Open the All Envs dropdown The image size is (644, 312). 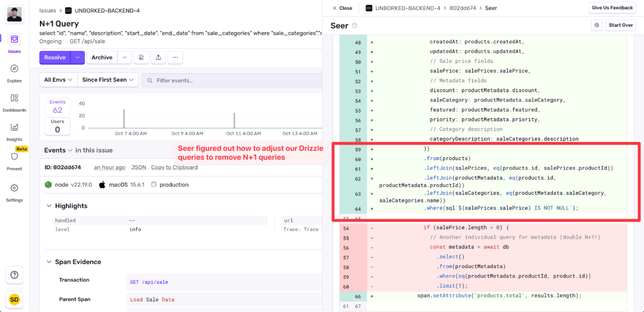pos(58,79)
